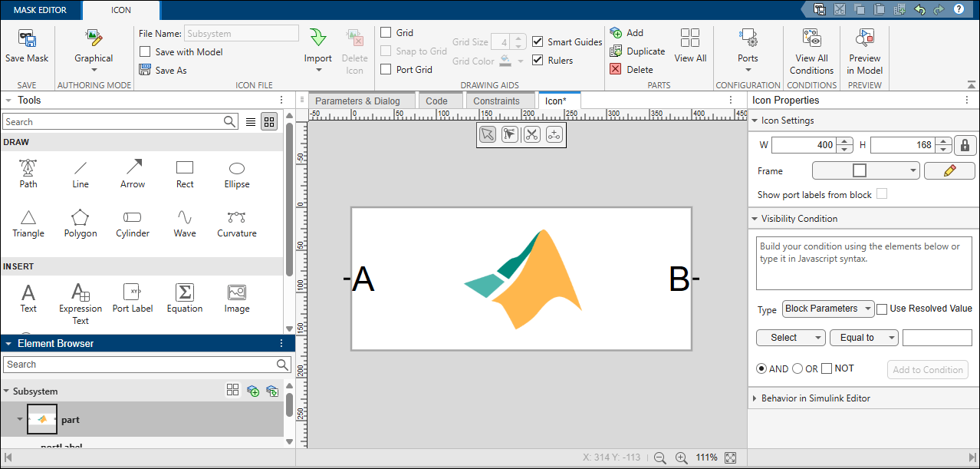
Task: Switch Tools panel to list view
Action: [x=251, y=121]
